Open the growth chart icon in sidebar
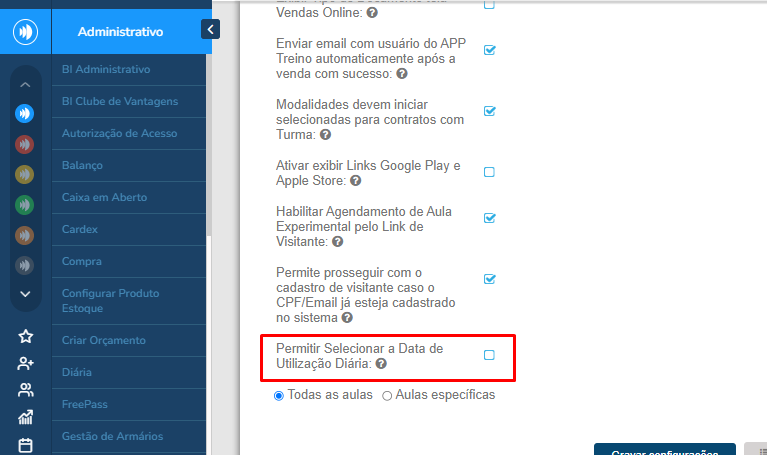 pos(26,417)
